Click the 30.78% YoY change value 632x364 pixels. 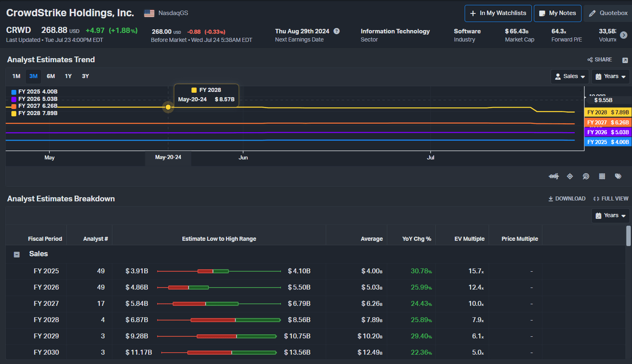pos(422,271)
